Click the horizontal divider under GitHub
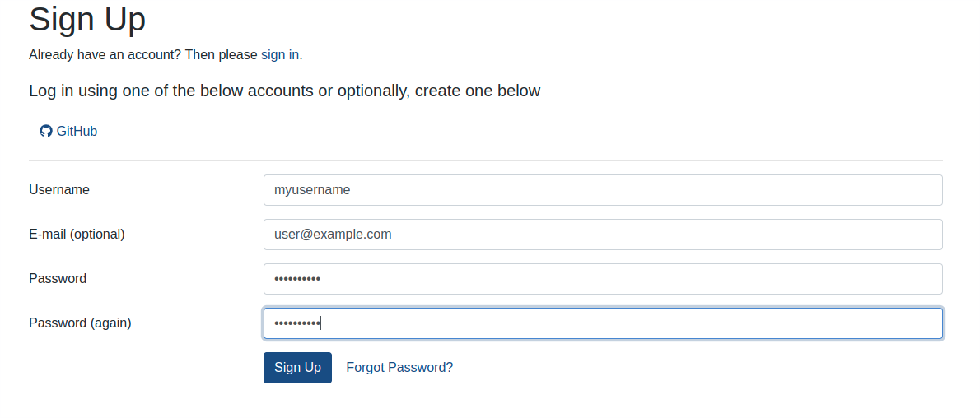This screenshot has width=980, height=418. point(486,160)
